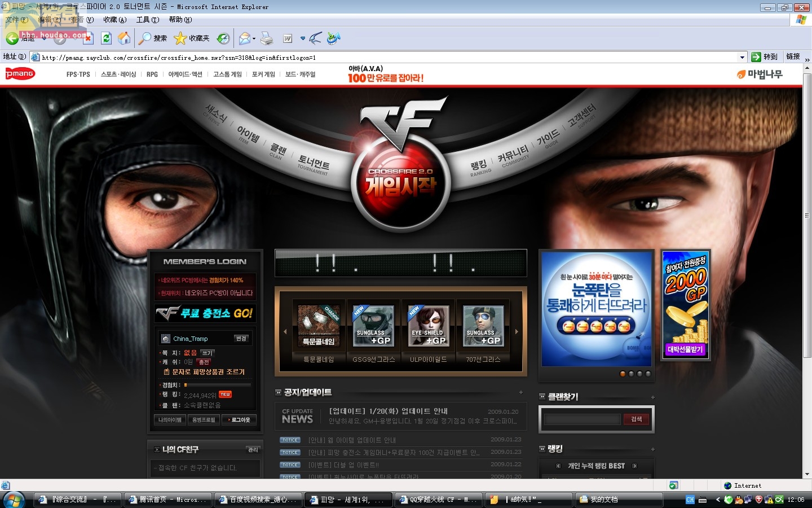
Task: Click the China_Tramp avatar icon
Action: 166,339
